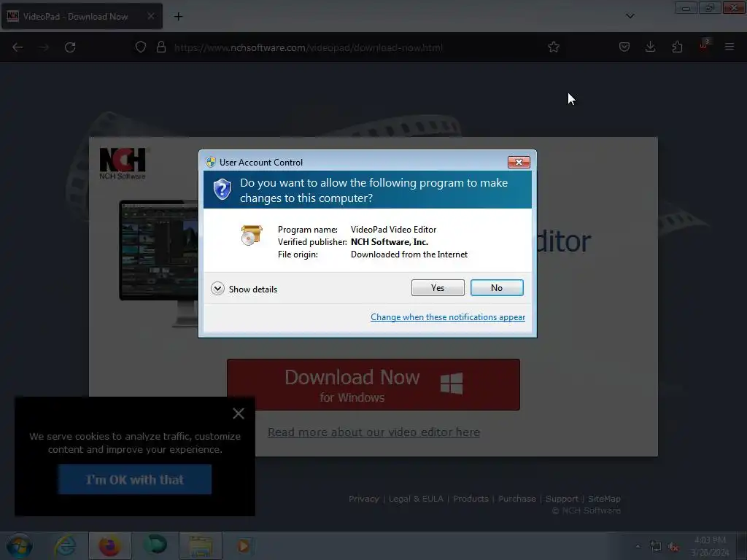Viewport: 747px width, 560px height.
Task: Click Download Now for Windows button
Action: (x=373, y=385)
